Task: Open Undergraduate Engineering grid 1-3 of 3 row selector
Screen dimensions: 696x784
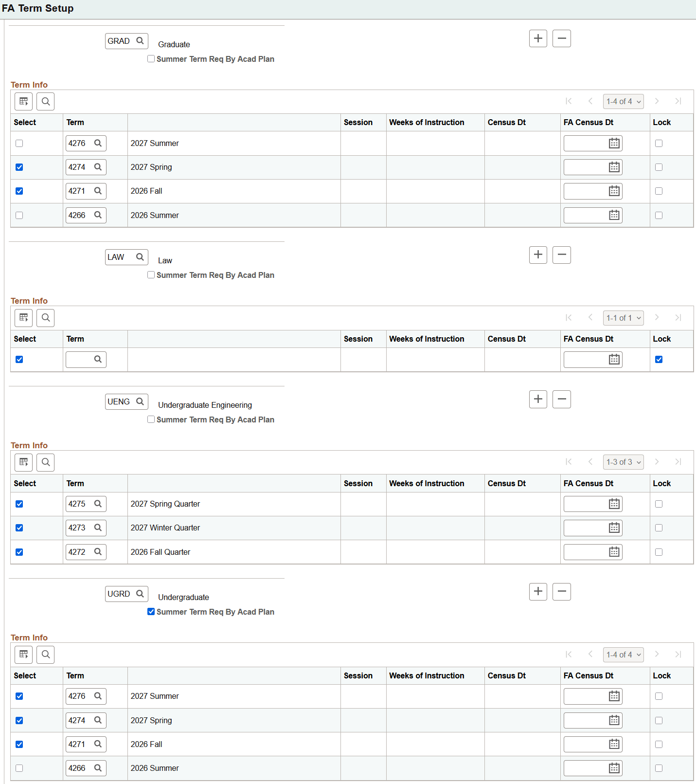Action: coord(624,462)
